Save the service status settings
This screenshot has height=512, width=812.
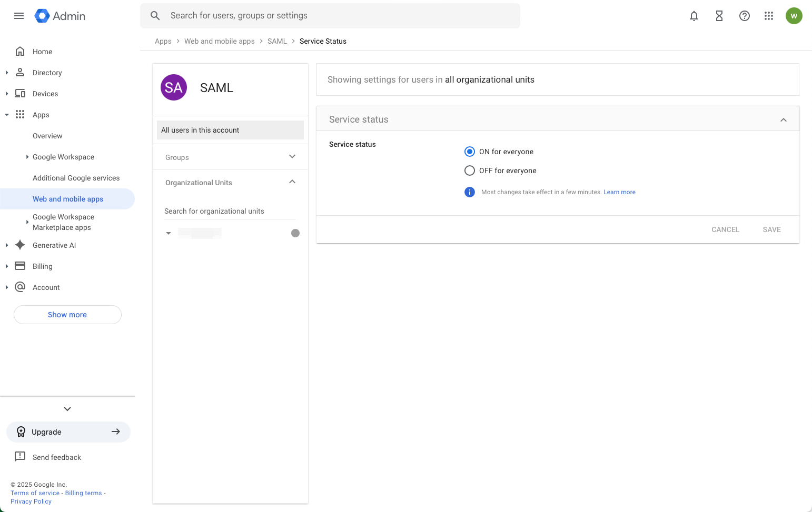pyautogui.click(x=771, y=229)
